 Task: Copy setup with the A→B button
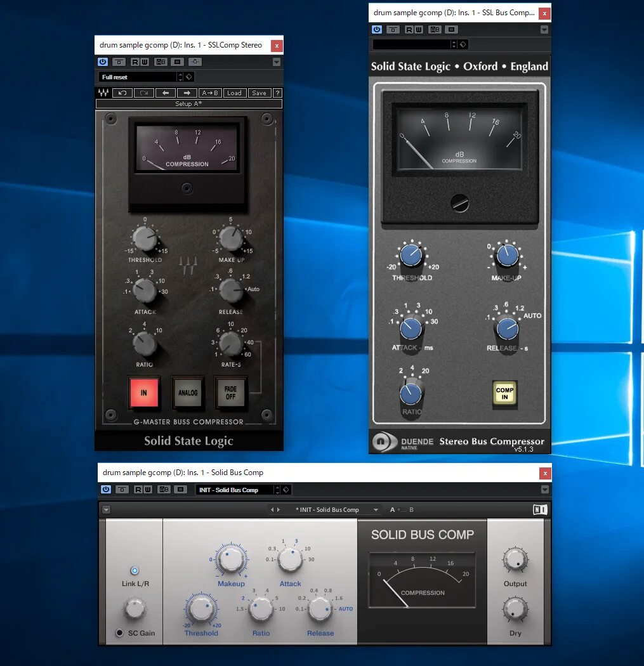210,93
